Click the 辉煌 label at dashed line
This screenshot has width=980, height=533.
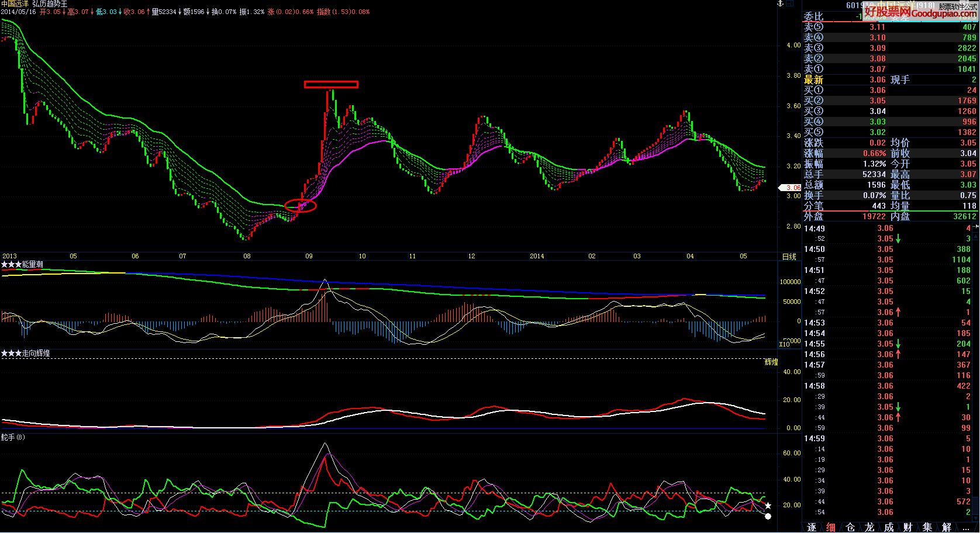tap(771, 362)
